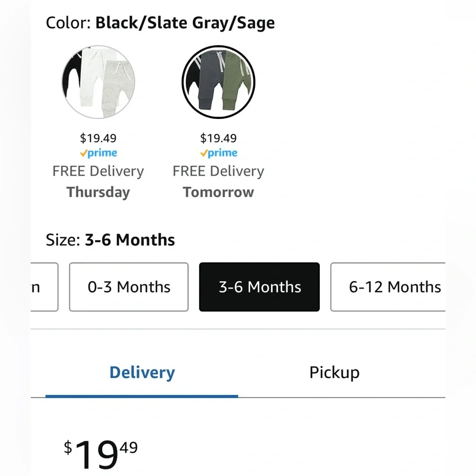Image resolution: width=476 pixels, height=476 pixels.
Task: Select the white and heather gray color swatch
Action: (98, 81)
